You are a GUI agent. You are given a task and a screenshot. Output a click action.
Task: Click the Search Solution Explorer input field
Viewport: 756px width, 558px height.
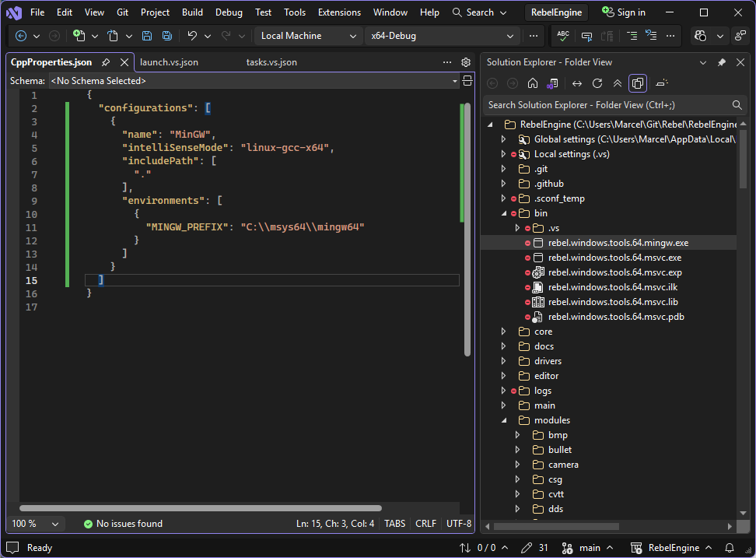pos(607,104)
